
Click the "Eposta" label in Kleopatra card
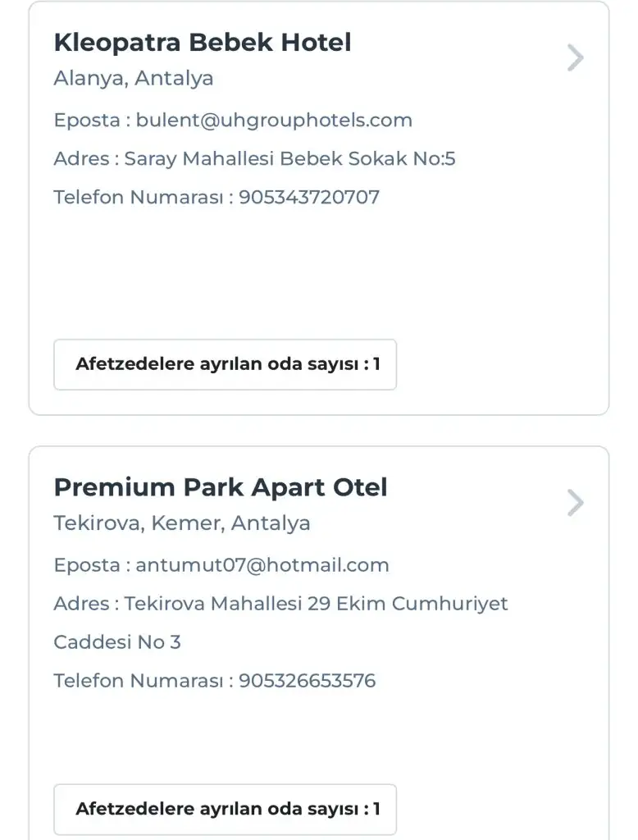click(x=86, y=121)
